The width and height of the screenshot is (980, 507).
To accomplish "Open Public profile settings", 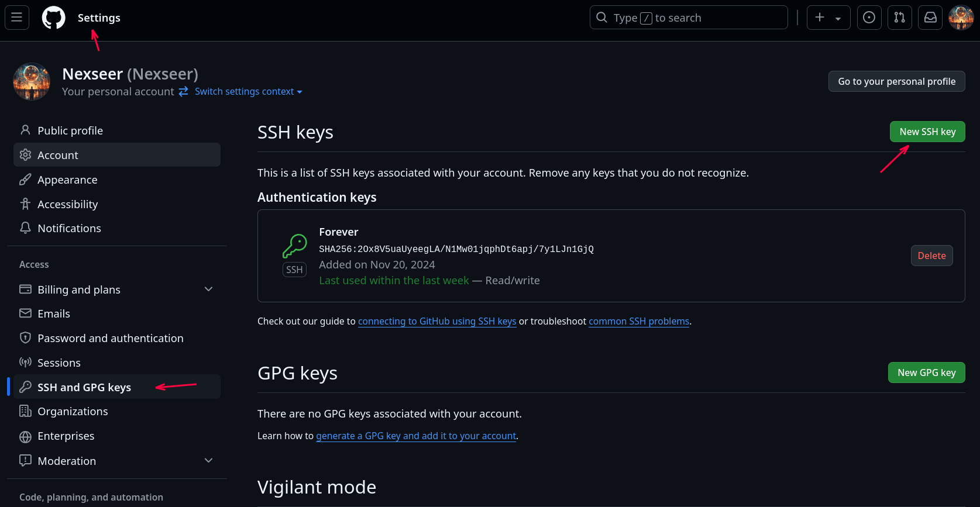I will pyautogui.click(x=117, y=130).
